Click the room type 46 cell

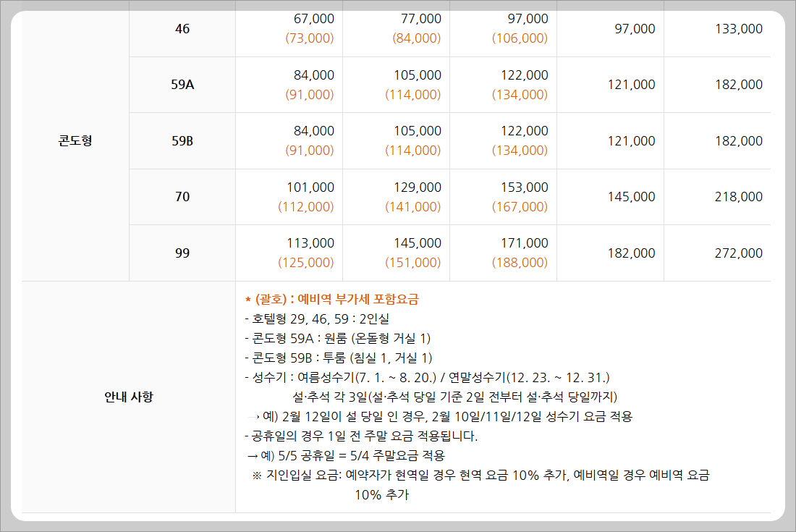(182, 28)
